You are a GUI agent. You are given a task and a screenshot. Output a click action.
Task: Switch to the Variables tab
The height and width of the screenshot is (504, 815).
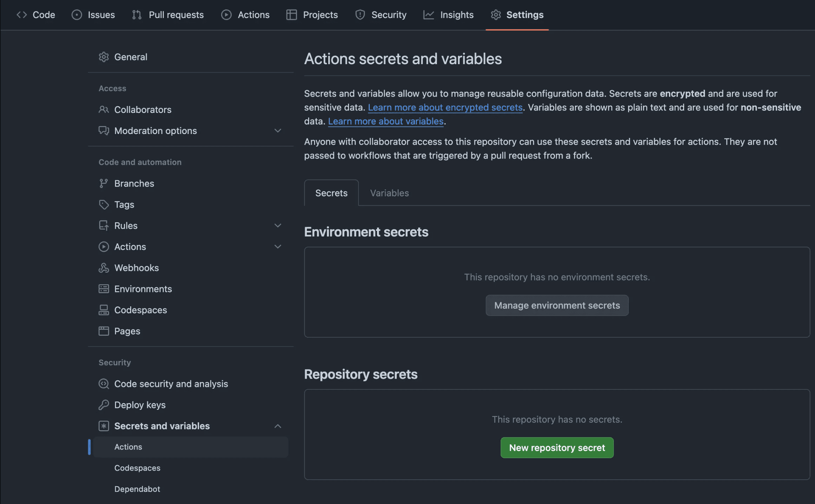tap(389, 193)
